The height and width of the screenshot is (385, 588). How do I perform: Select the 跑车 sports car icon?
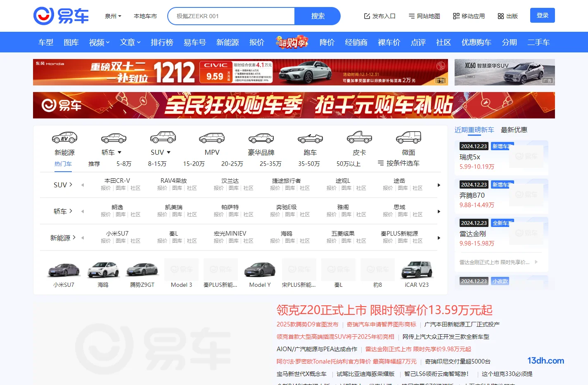[x=310, y=138]
